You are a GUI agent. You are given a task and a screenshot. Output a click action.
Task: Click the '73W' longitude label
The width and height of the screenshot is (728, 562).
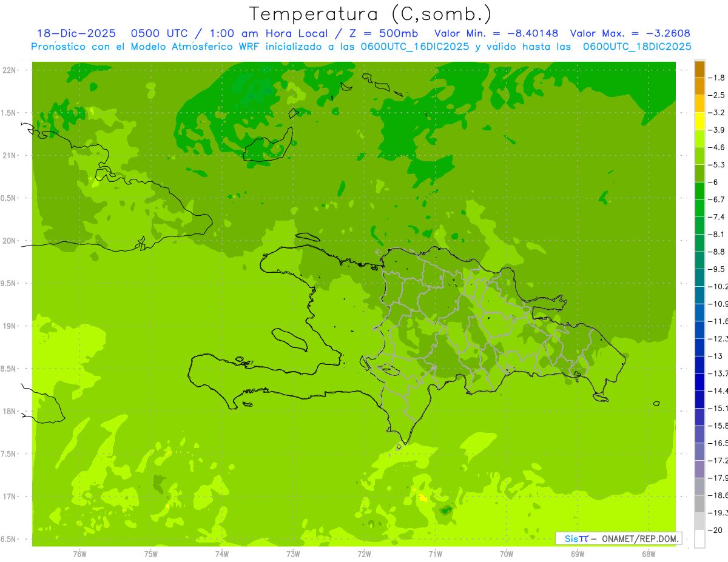pyautogui.click(x=293, y=554)
